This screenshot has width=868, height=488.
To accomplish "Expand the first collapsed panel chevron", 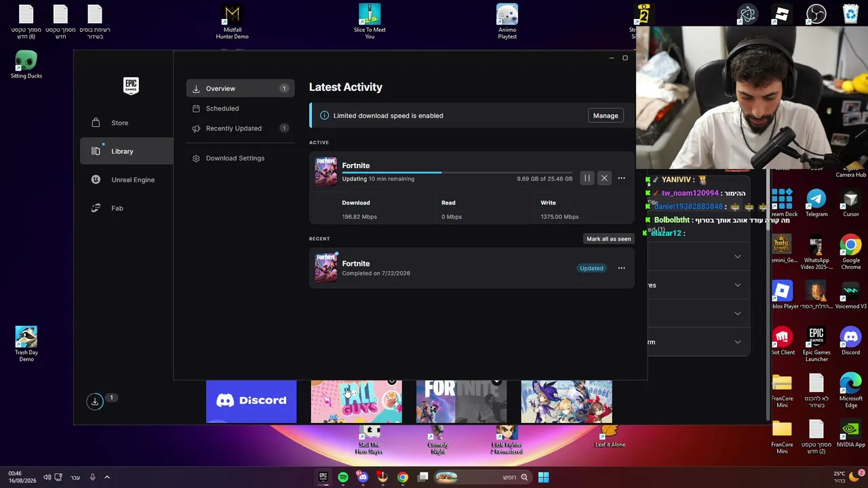I will [738, 256].
